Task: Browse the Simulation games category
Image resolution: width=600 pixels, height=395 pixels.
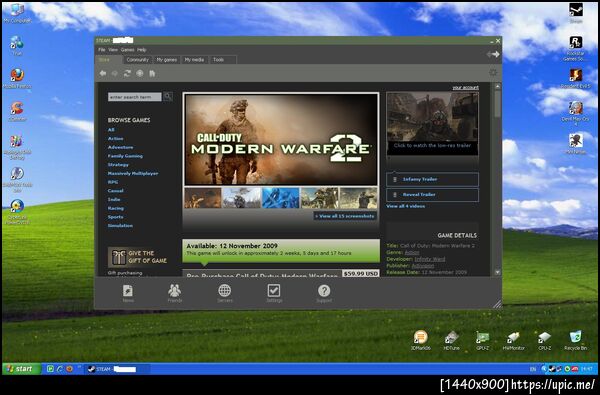Action: tap(120, 226)
